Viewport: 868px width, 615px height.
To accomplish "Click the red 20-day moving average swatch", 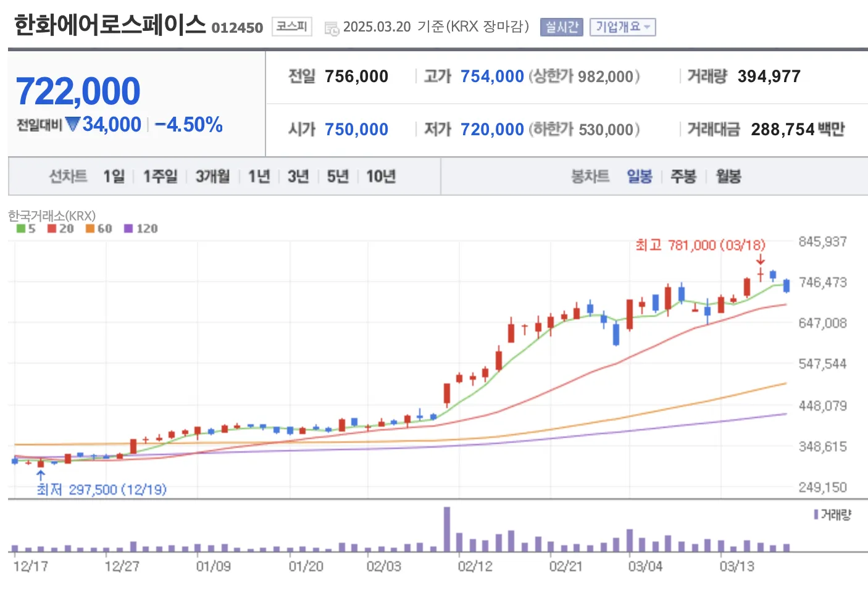I will 52,228.
